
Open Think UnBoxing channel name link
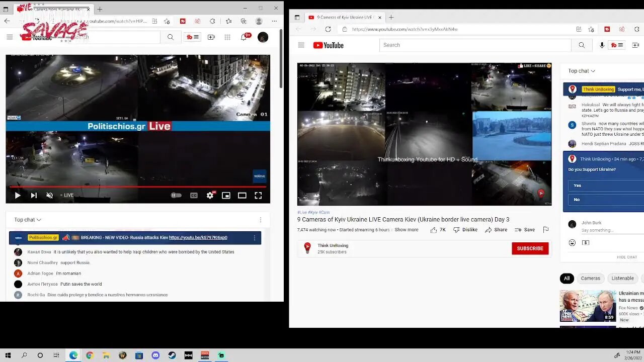(333, 246)
